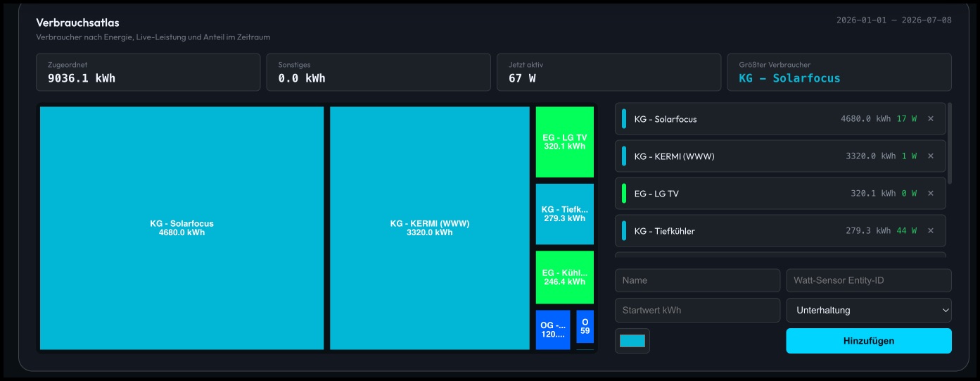
Task: Click the cyan color bar beside KG - Solarfocus
Action: tap(624, 119)
